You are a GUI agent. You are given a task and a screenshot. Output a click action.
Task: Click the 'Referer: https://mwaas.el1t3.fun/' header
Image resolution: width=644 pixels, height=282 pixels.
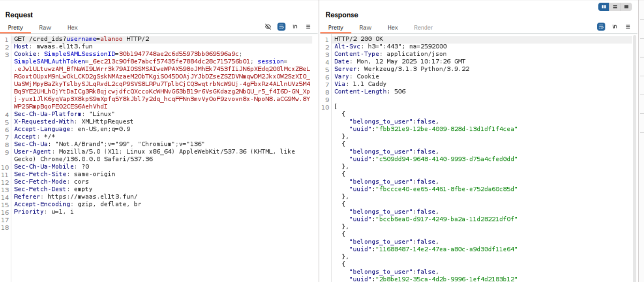pos(75,197)
